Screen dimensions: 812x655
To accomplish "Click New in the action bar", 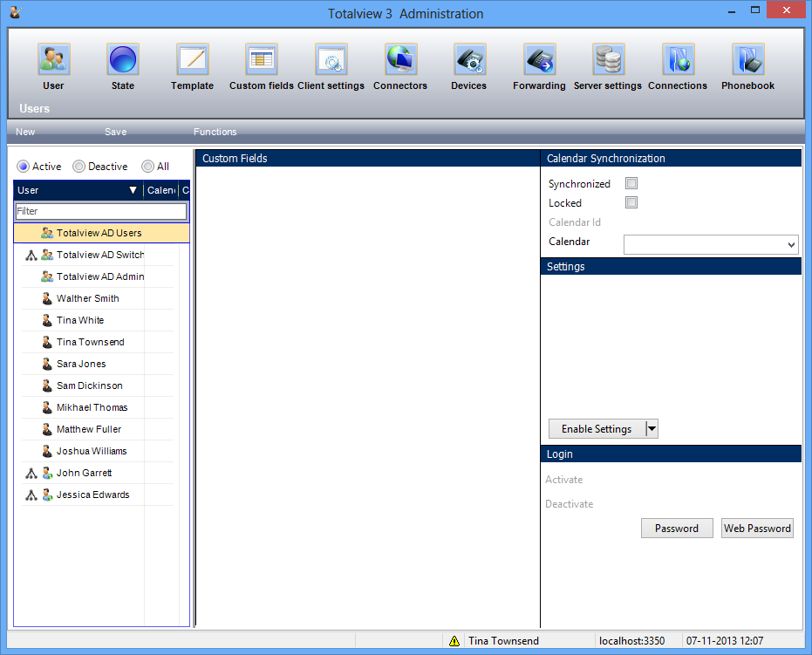I will [25, 132].
